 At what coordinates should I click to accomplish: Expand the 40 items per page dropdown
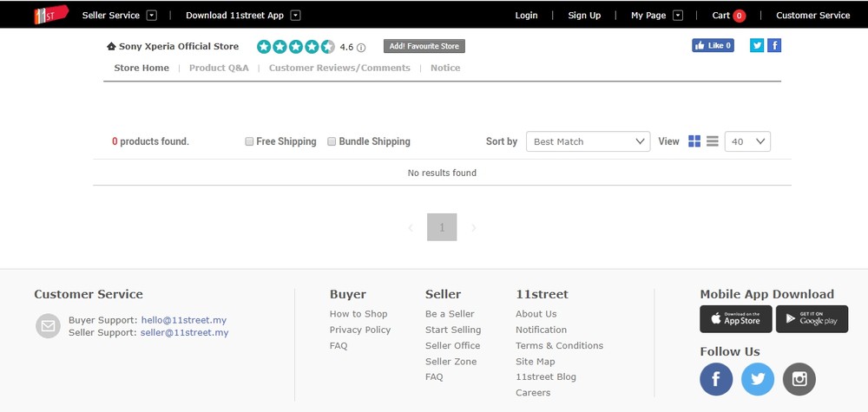[747, 141]
